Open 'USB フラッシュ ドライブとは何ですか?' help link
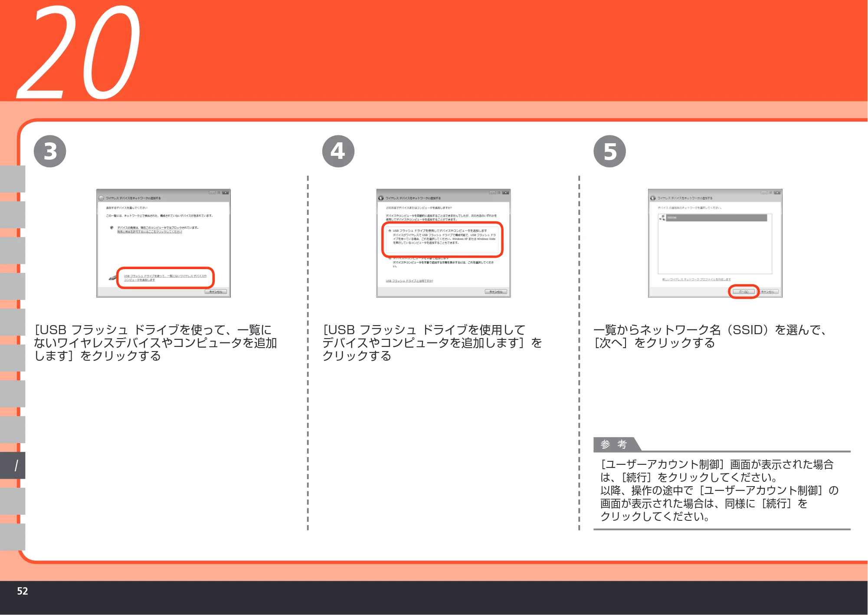868x615 pixels. (409, 281)
